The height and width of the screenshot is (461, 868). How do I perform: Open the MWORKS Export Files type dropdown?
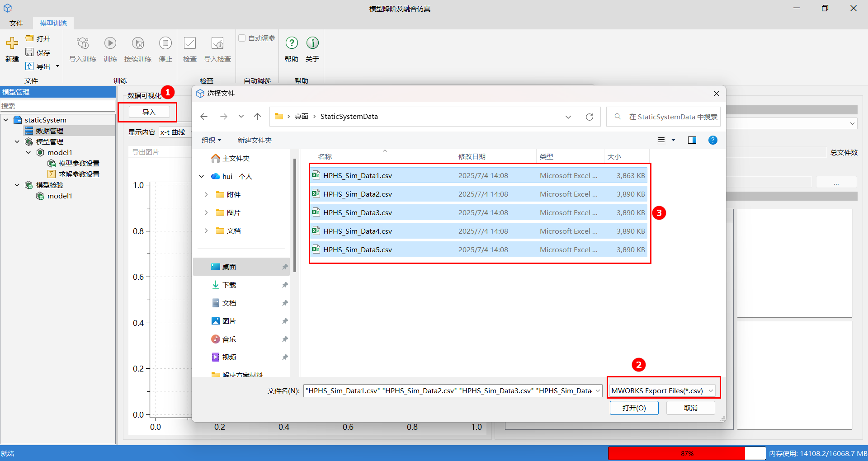(x=662, y=390)
